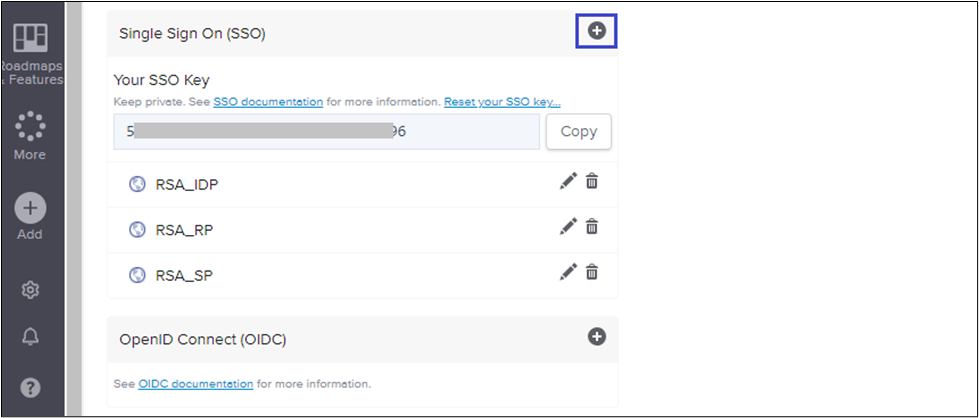Click the SSO key text field
This screenshot has width=979, height=418.
(326, 132)
